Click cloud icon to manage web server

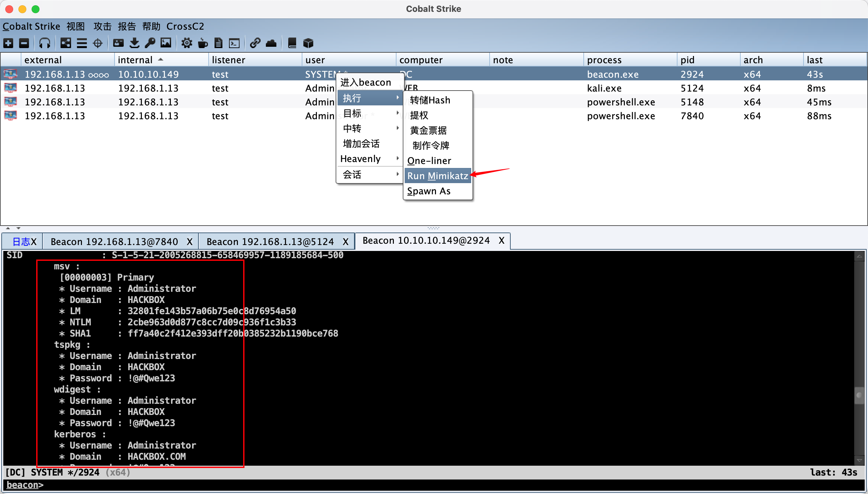point(271,43)
